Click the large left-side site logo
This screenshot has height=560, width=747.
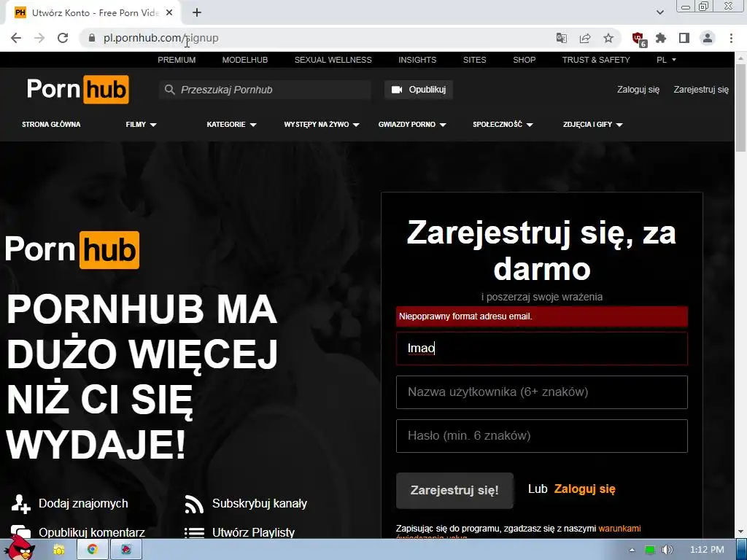[72, 249]
